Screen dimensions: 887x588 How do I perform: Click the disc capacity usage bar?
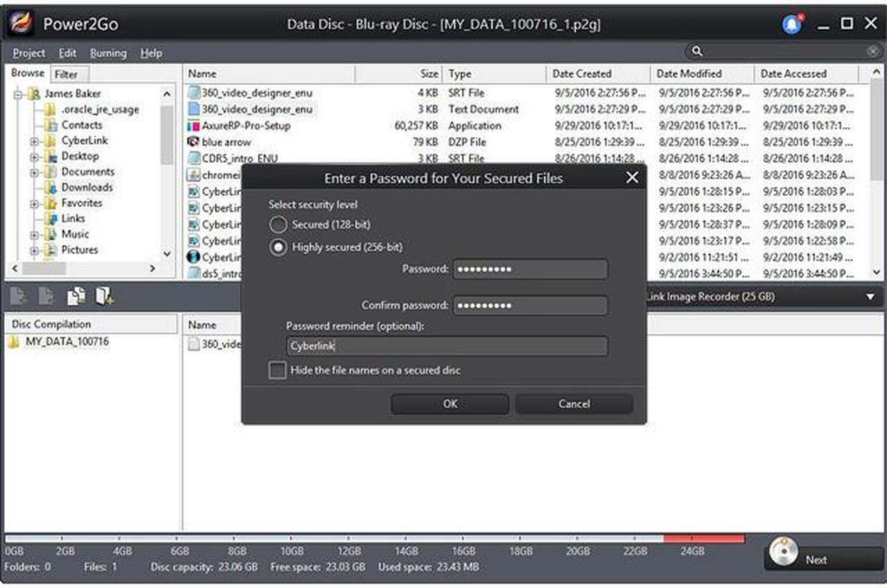coord(374,538)
